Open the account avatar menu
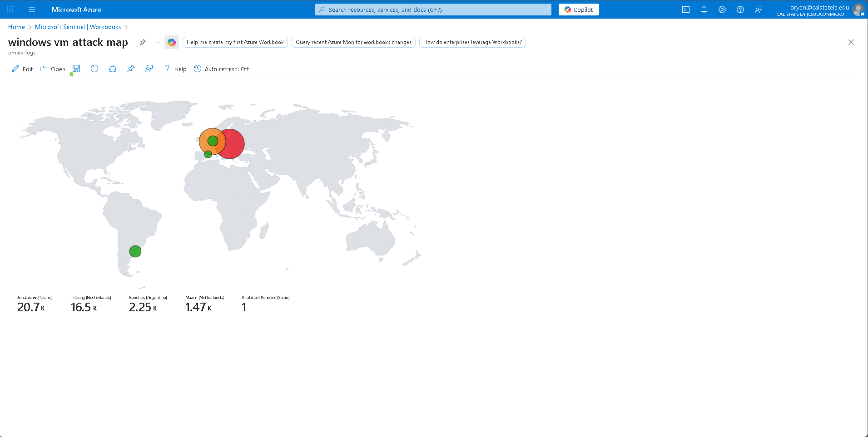Viewport: 868px width, 437px height. click(x=858, y=10)
